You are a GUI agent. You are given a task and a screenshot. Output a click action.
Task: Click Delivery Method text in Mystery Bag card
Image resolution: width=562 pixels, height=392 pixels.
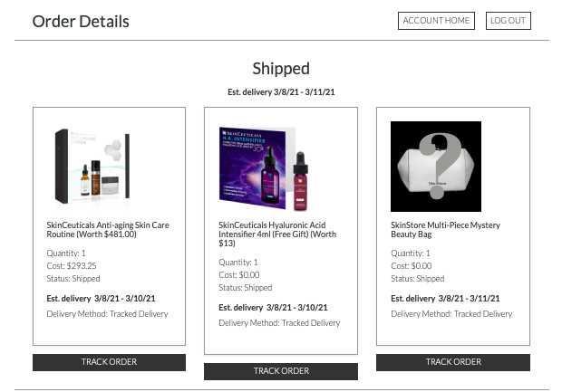coord(451,314)
